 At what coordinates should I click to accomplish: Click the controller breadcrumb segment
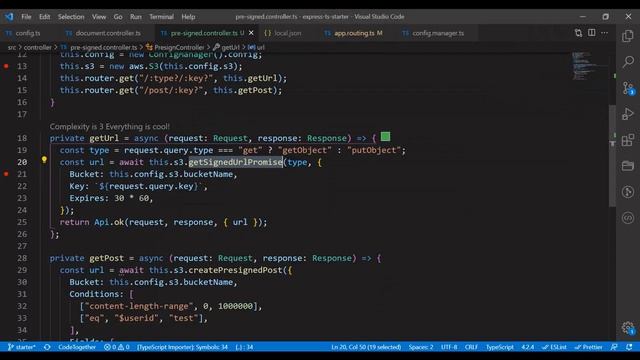[38, 47]
